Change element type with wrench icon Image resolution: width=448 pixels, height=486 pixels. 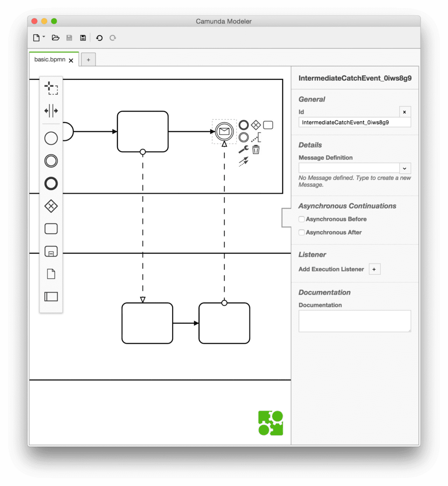tap(244, 150)
